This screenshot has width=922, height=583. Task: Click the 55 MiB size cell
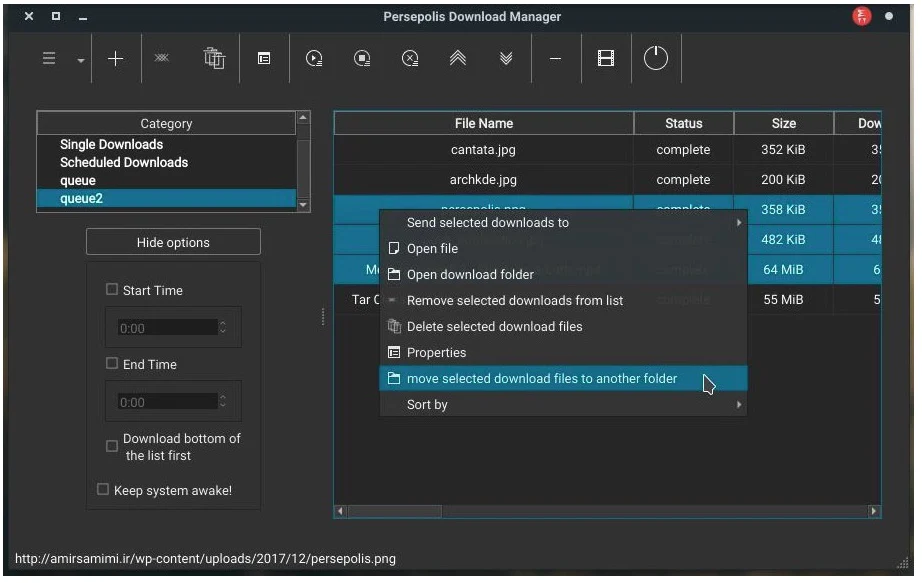tap(783, 300)
